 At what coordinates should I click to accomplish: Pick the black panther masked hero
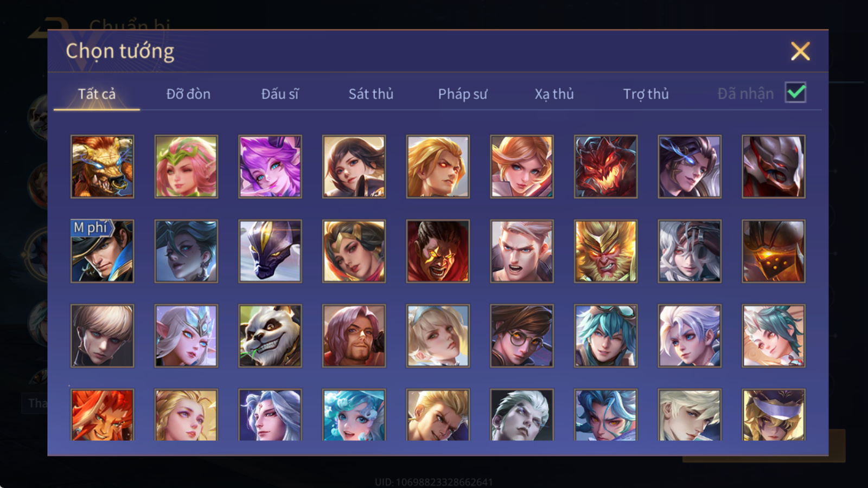pyautogui.click(x=270, y=251)
